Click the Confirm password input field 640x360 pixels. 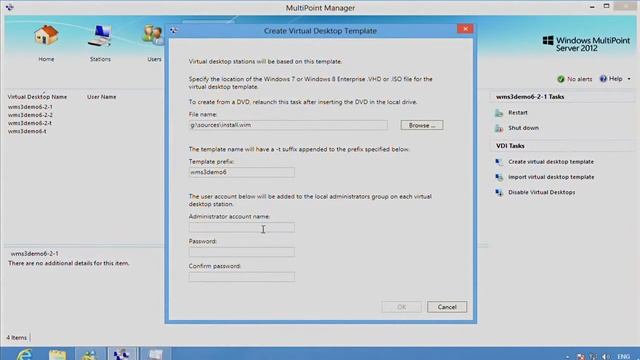tap(242, 277)
